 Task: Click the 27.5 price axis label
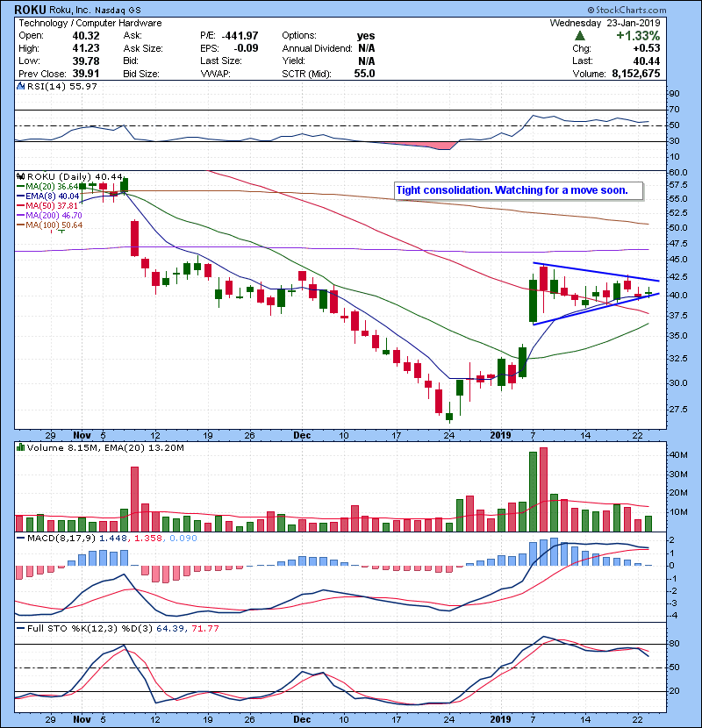pos(677,409)
